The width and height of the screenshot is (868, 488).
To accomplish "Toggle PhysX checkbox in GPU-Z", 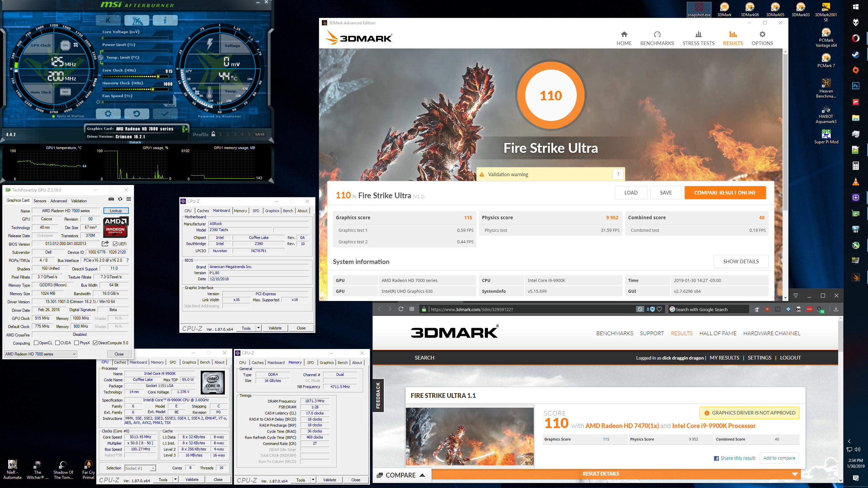I will [x=76, y=343].
